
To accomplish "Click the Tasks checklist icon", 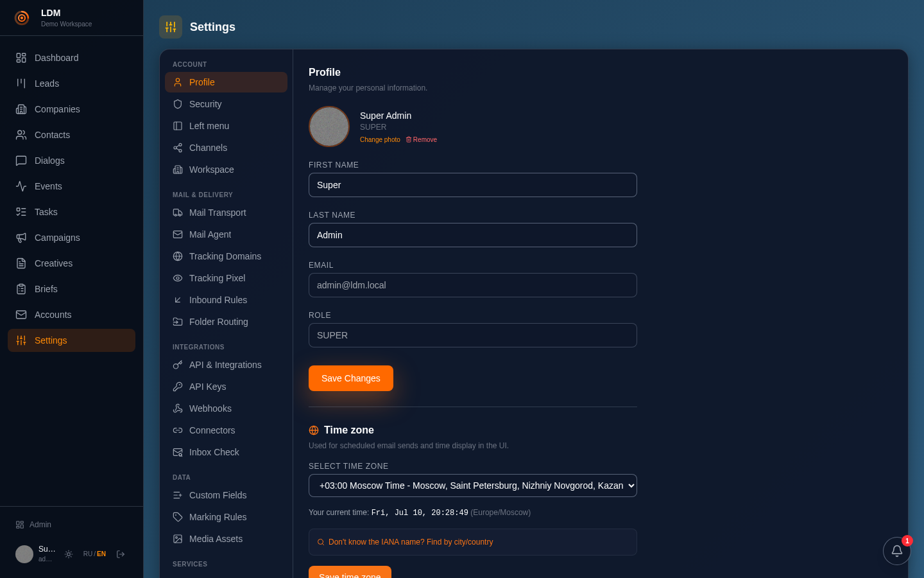I will [x=21, y=212].
